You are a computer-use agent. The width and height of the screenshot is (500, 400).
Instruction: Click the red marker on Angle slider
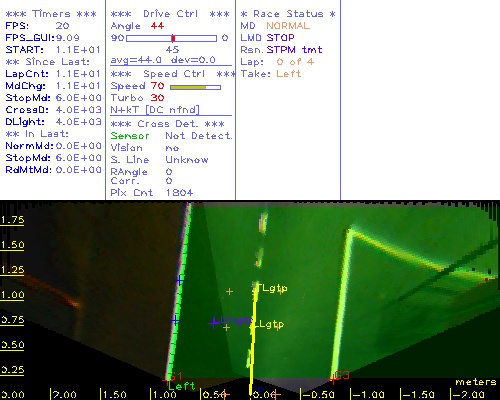[173, 38]
